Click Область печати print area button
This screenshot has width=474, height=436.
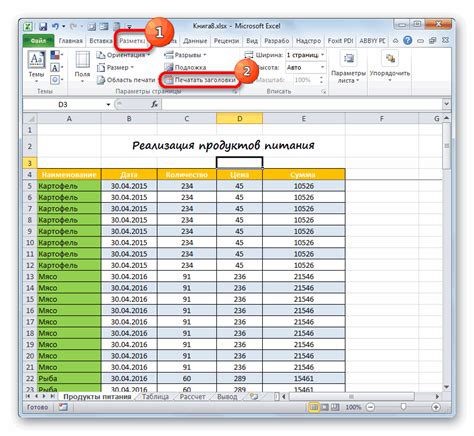(126, 80)
